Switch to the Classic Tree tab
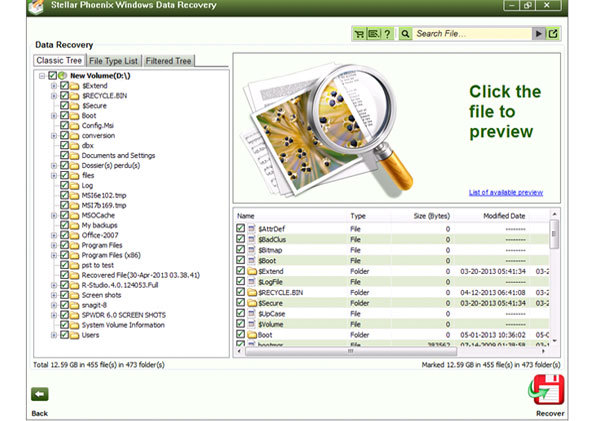Image resolution: width=590 pixels, height=421 pixels. click(x=59, y=61)
